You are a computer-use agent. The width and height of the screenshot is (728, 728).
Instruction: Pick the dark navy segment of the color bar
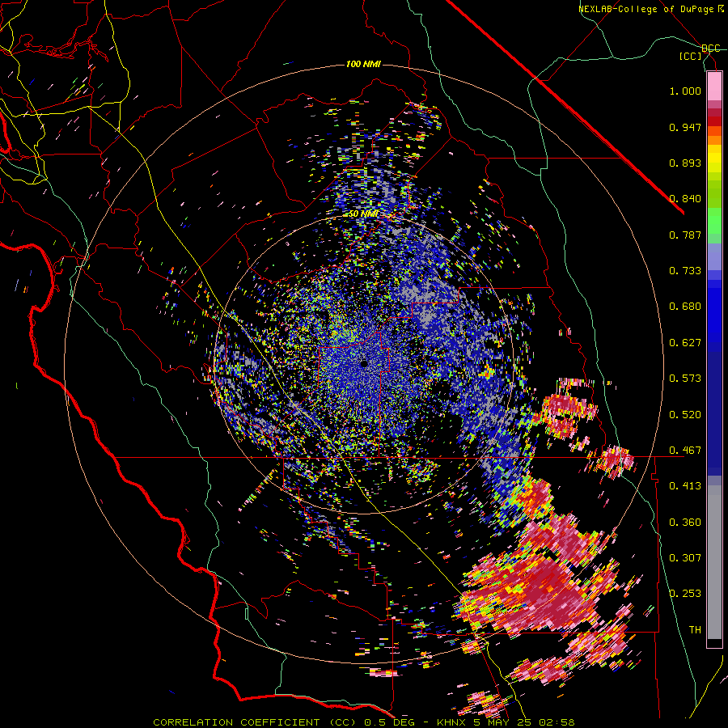[x=714, y=413]
